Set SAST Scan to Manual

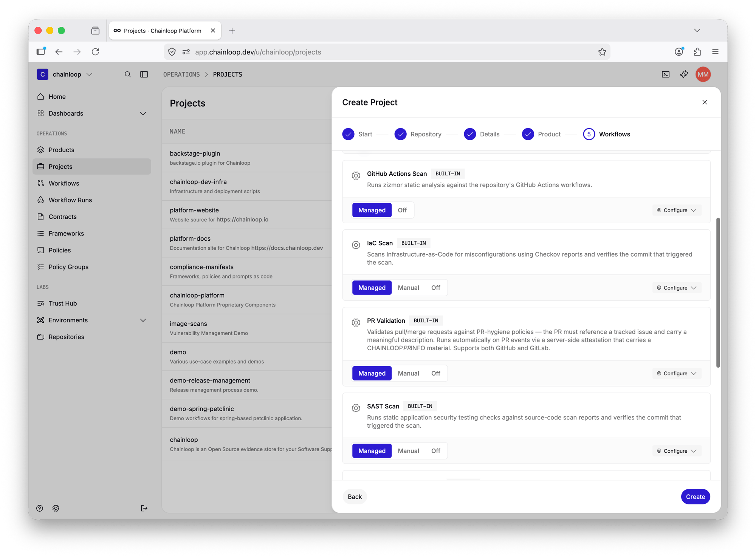pyautogui.click(x=408, y=451)
